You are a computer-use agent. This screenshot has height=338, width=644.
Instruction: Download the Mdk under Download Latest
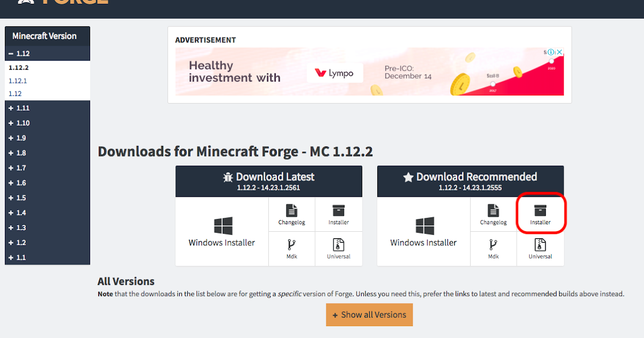point(291,249)
